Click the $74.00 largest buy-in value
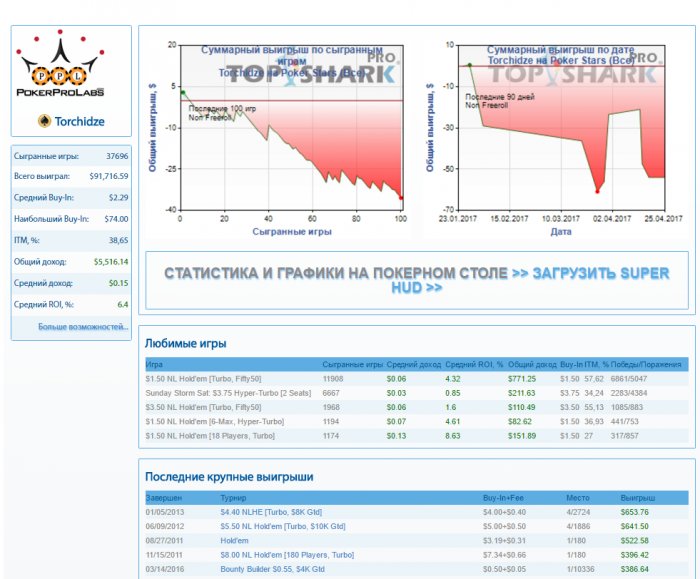Screen dimensions: 700x579 pos(116,219)
